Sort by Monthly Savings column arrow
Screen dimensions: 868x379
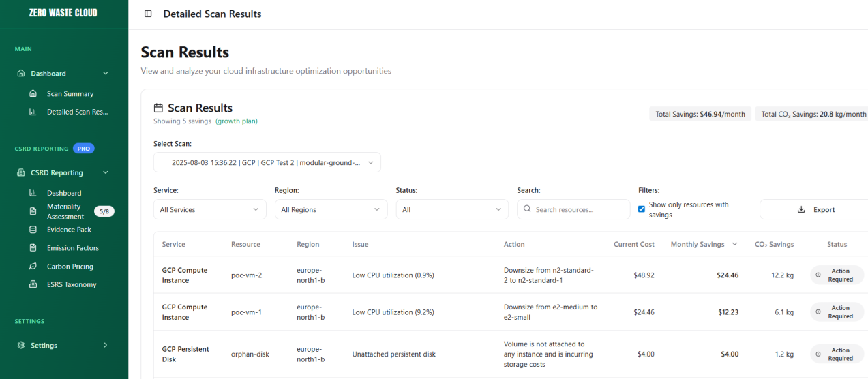734,244
